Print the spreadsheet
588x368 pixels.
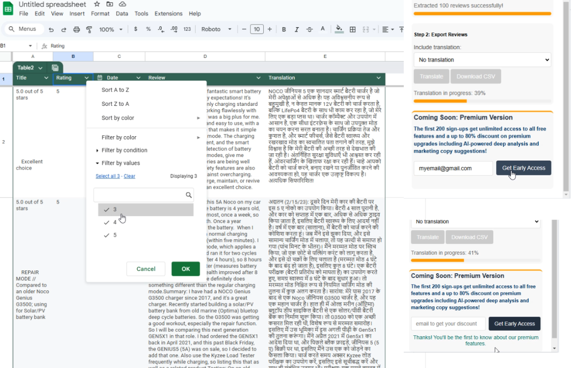[x=77, y=29]
